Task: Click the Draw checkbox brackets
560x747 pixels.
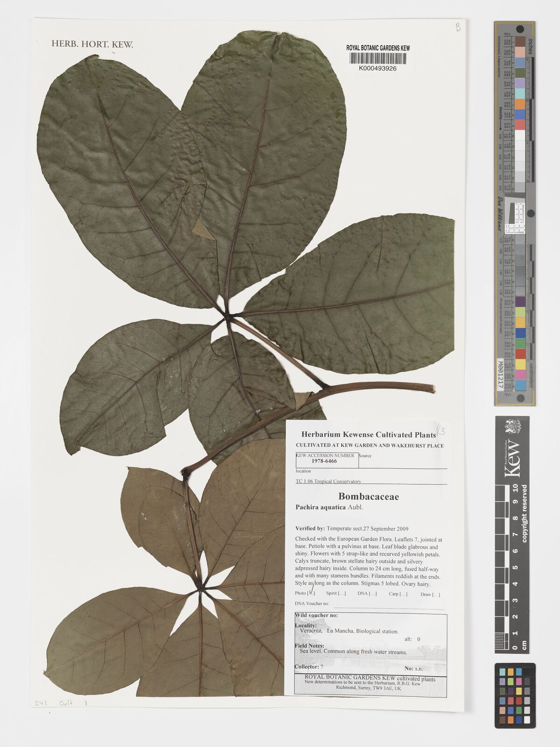Action: 435,594
